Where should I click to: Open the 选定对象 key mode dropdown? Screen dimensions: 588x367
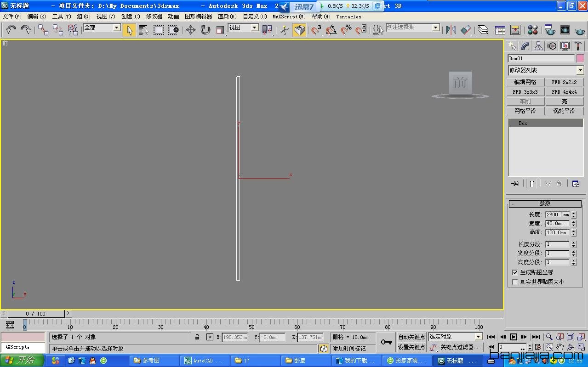click(455, 337)
